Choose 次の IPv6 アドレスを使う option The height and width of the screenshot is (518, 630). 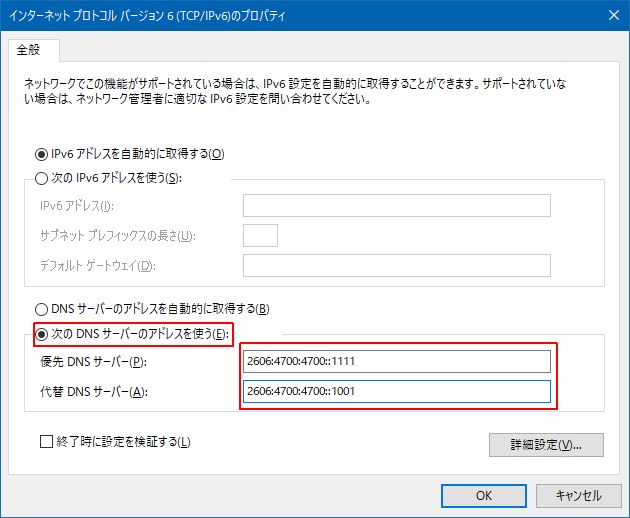coord(41,178)
